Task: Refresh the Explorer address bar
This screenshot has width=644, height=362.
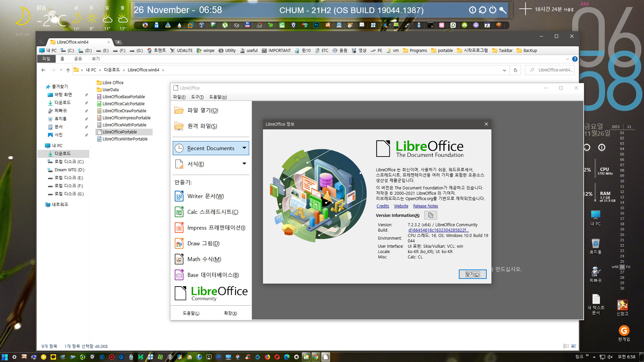Action: click(x=515, y=70)
